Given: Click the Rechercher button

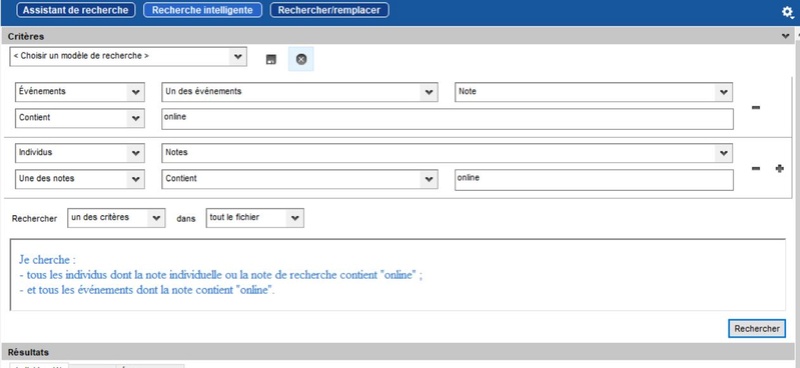Looking at the screenshot, I should (757, 329).
